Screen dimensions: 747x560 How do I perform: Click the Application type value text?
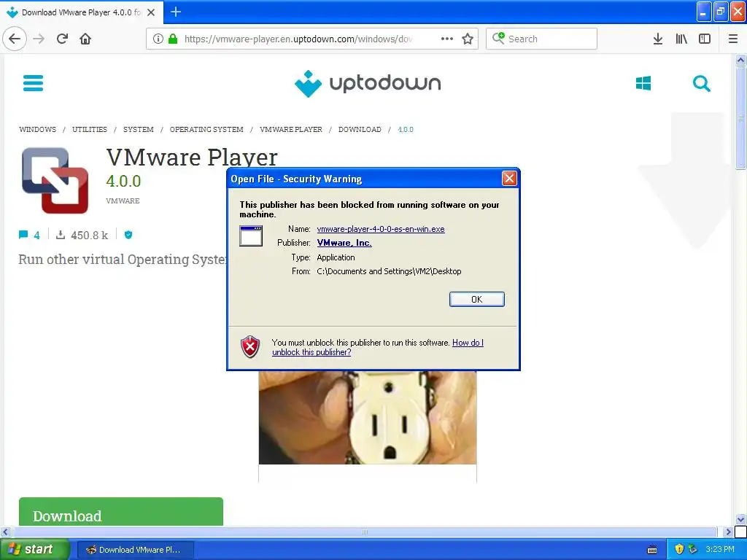coord(336,257)
